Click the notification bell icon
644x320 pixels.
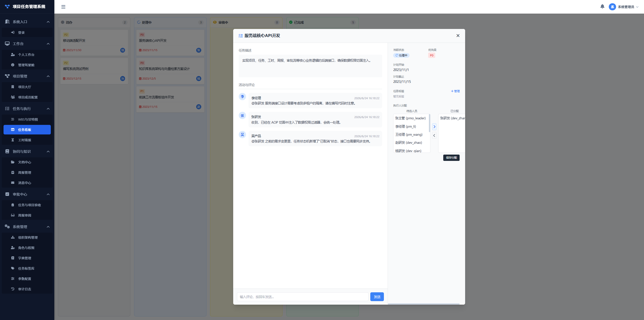[602, 7]
